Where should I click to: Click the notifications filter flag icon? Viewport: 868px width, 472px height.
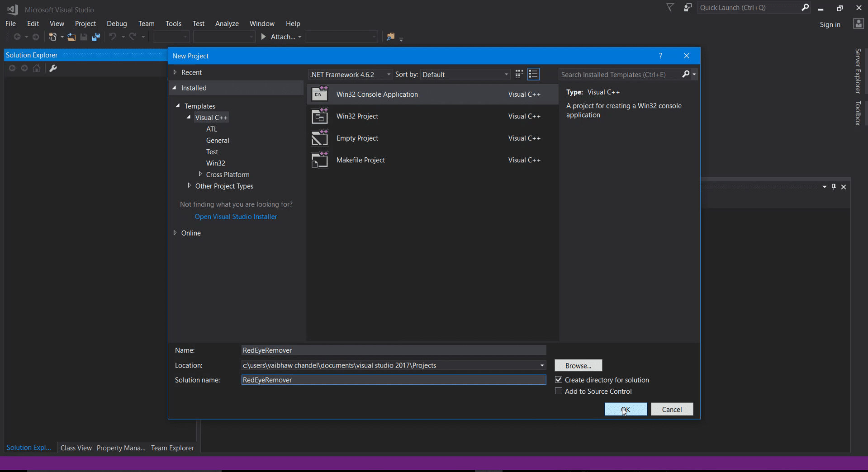(670, 8)
